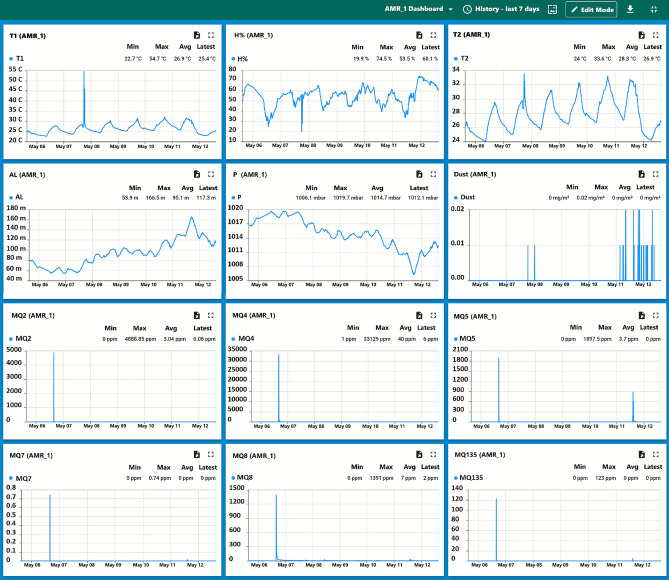Click the Edit Mode button
The height and width of the screenshot is (580, 669).
(591, 9)
